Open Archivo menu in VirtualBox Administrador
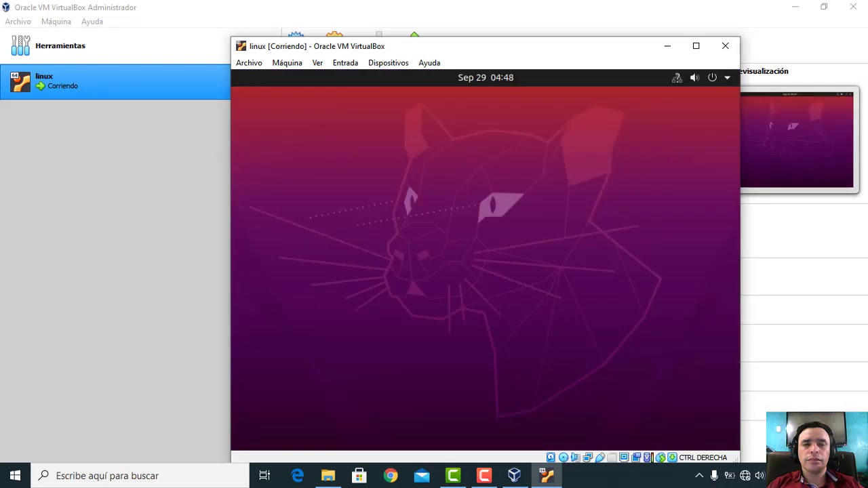 pos(18,21)
